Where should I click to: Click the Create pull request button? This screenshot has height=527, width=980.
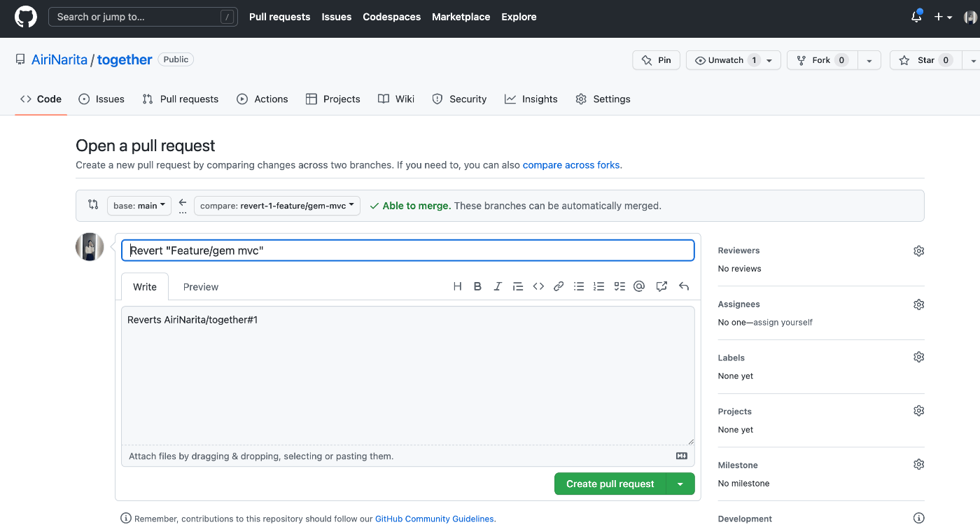pos(610,484)
